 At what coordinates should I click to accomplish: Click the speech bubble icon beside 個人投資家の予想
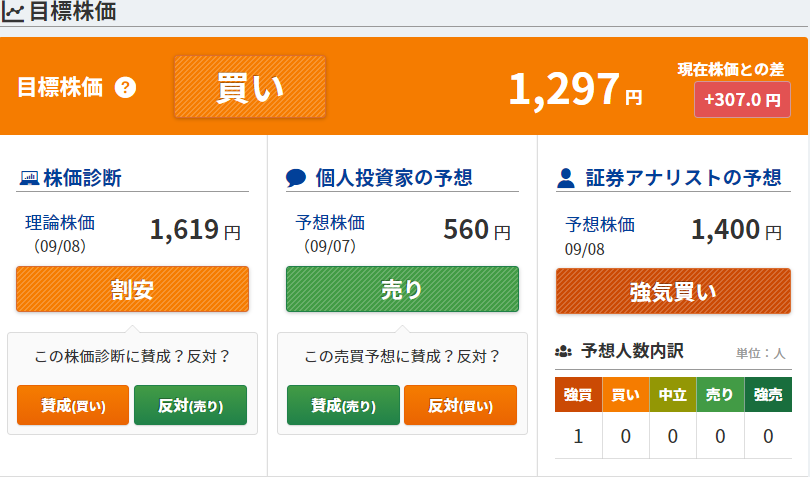[296, 178]
